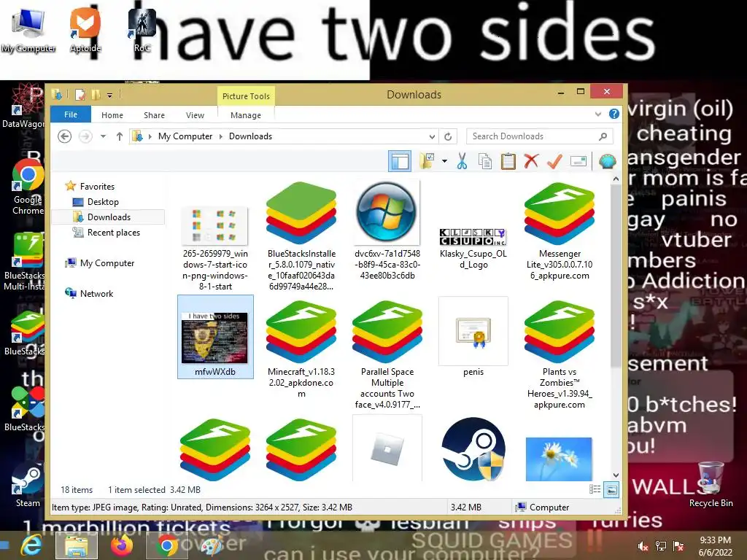Open Internet Explorer from taskbar

click(x=31, y=545)
